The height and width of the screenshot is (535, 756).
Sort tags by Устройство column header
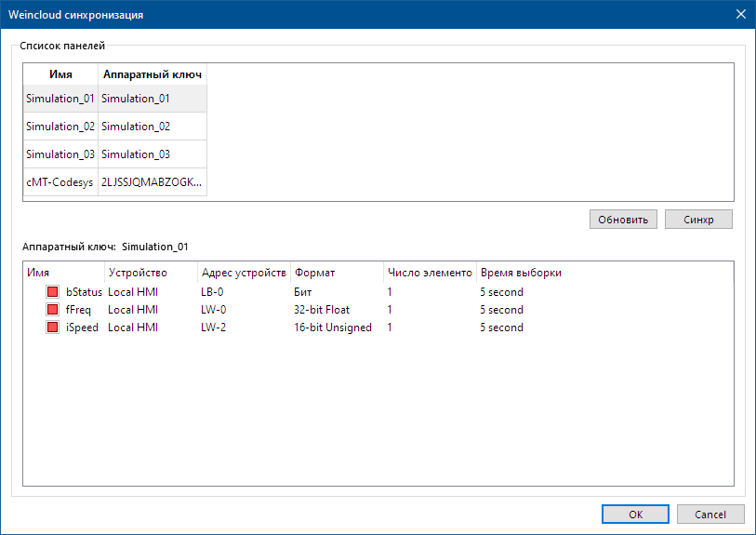tap(151, 273)
